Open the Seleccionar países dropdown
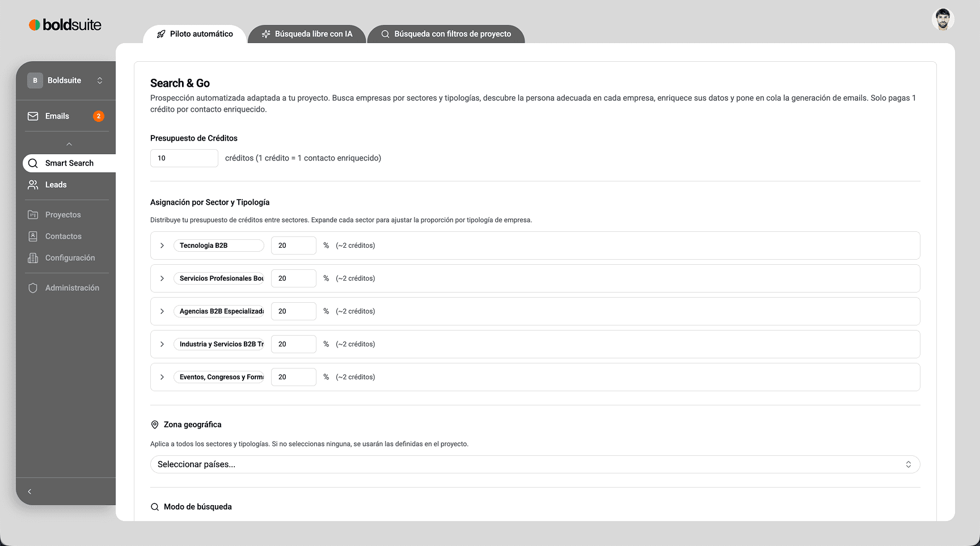 click(535, 464)
